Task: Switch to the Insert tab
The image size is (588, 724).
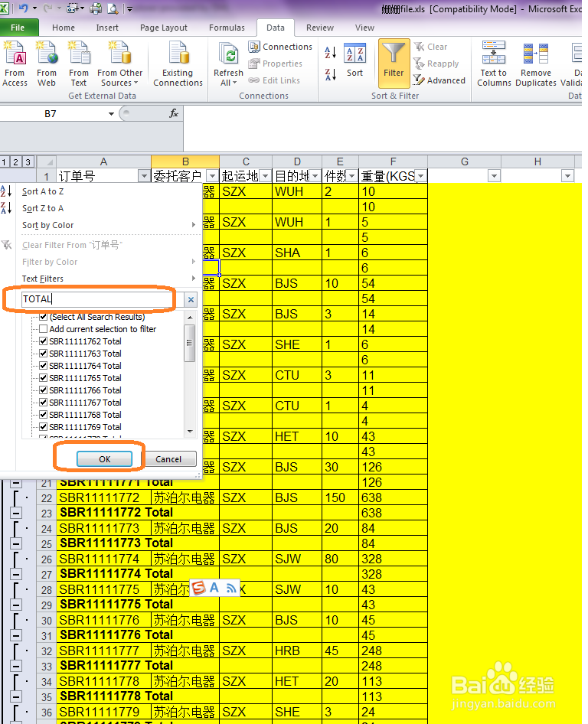Action: (x=107, y=28)
